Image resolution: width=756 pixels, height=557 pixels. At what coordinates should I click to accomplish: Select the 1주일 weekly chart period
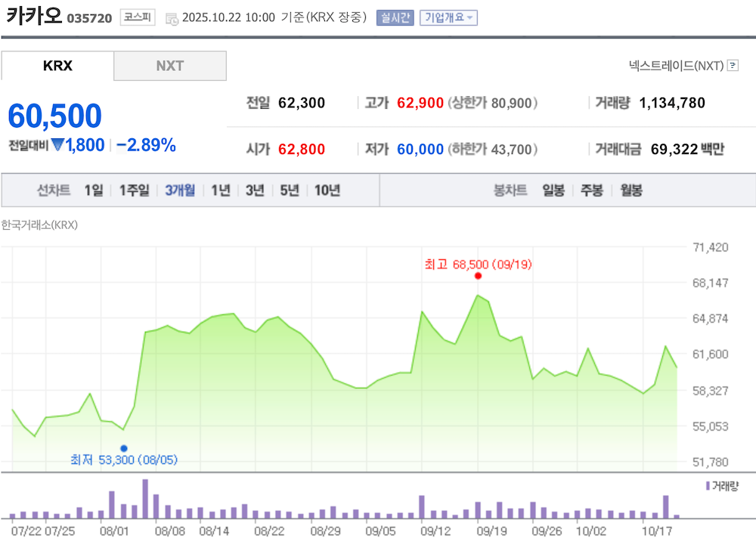click(x=133, y=190)
